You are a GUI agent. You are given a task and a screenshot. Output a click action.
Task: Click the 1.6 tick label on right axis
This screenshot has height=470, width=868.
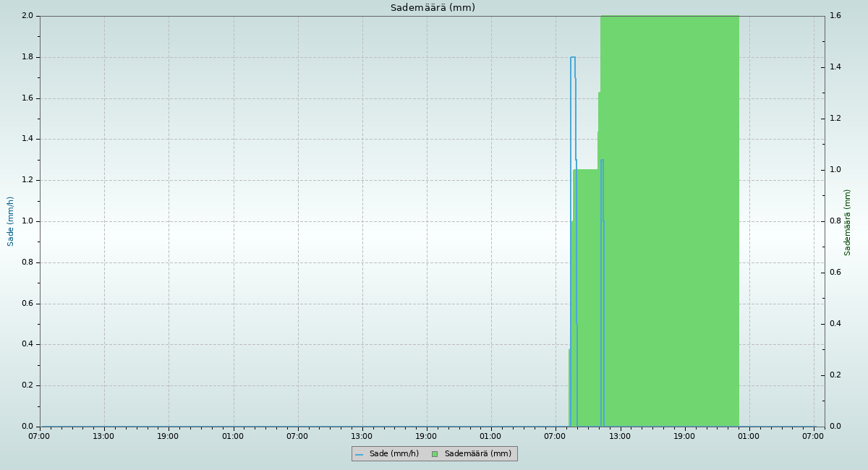tap(835, 16)
